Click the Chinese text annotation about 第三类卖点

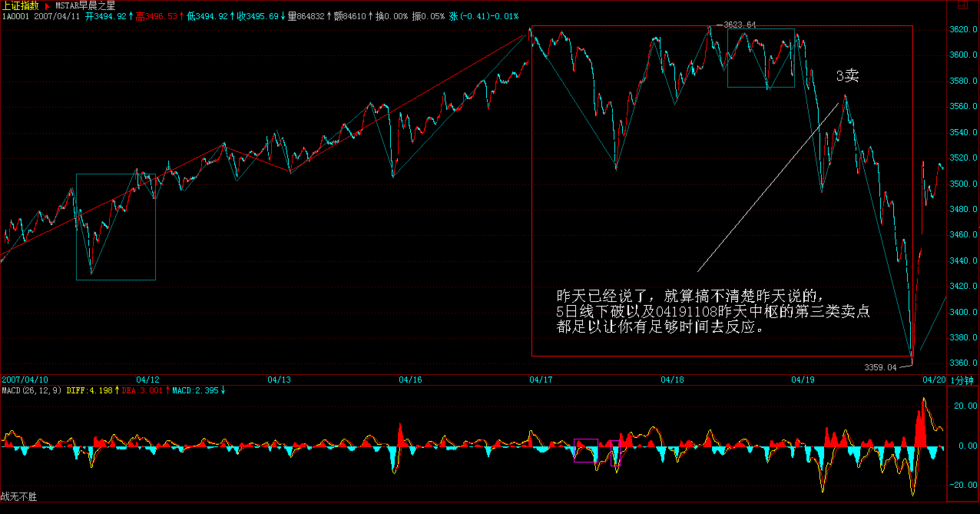click(x=713, y=311)
